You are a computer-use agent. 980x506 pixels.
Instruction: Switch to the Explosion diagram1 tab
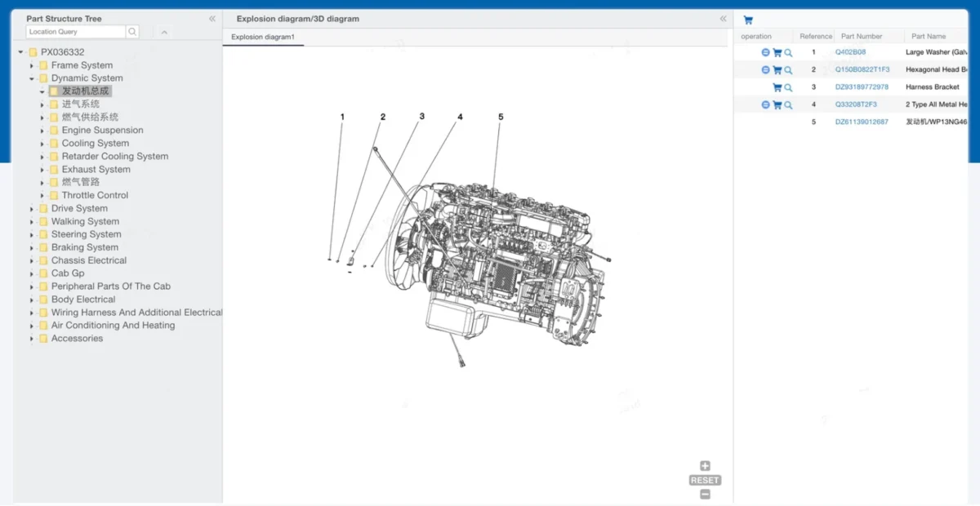pos(262,38)
